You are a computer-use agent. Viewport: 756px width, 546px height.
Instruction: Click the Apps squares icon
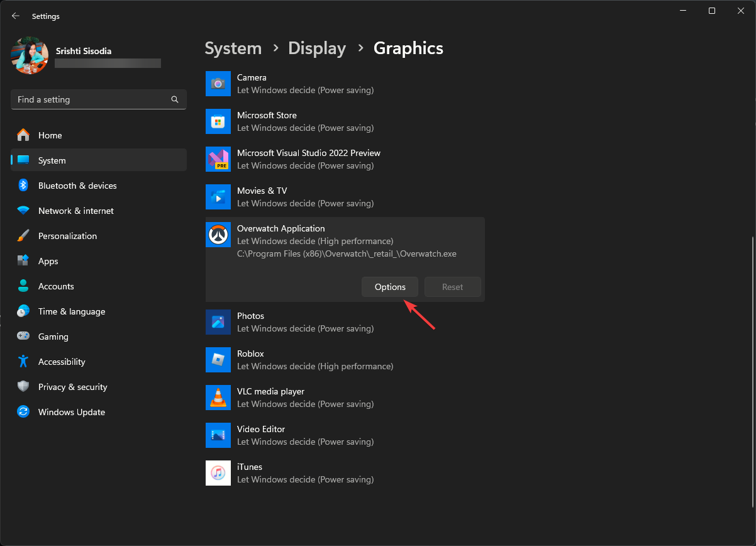click(x=23, y=261)
